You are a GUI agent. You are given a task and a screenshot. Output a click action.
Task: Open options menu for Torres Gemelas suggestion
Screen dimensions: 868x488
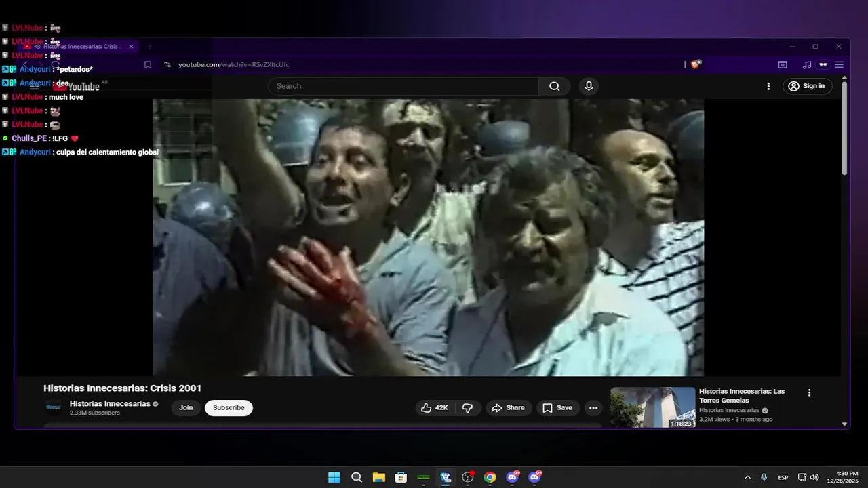point(809,392)
